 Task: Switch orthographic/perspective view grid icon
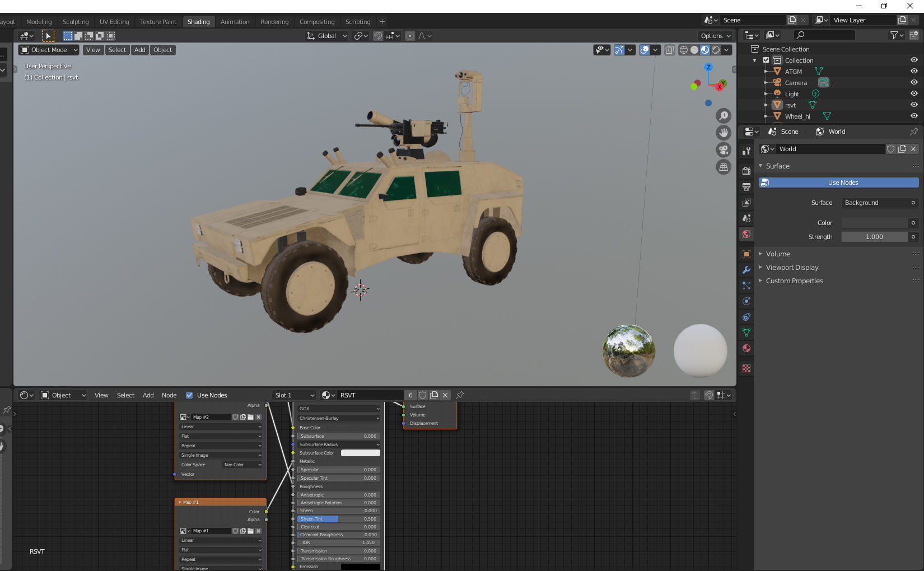point(724,167)
